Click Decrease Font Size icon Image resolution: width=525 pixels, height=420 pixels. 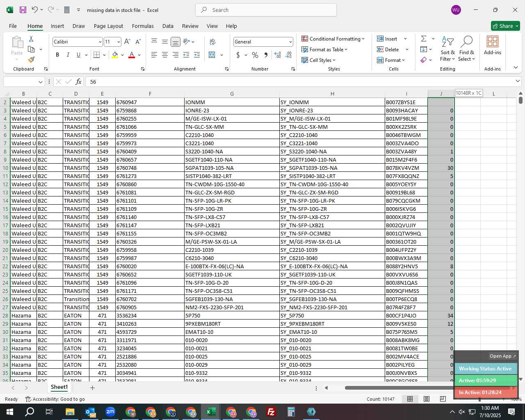click(138, 41)
